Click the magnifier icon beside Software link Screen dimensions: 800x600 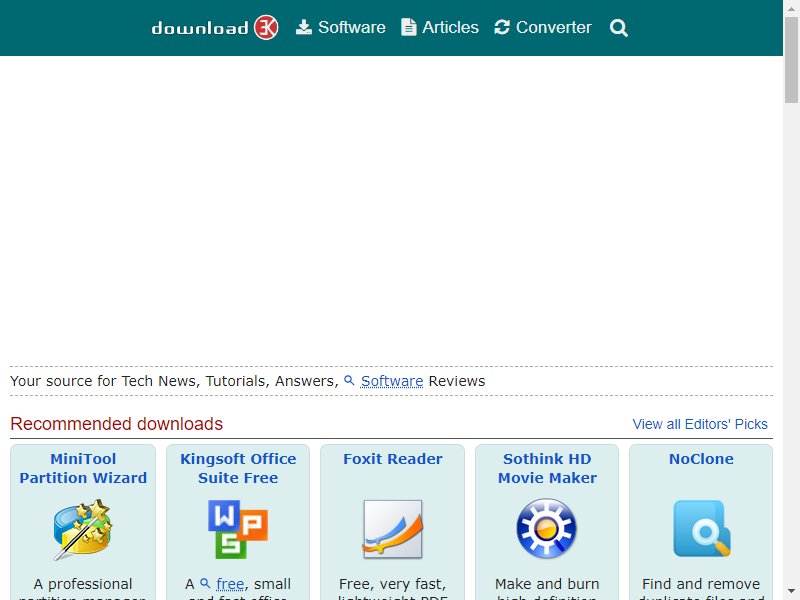click(349, 381)
